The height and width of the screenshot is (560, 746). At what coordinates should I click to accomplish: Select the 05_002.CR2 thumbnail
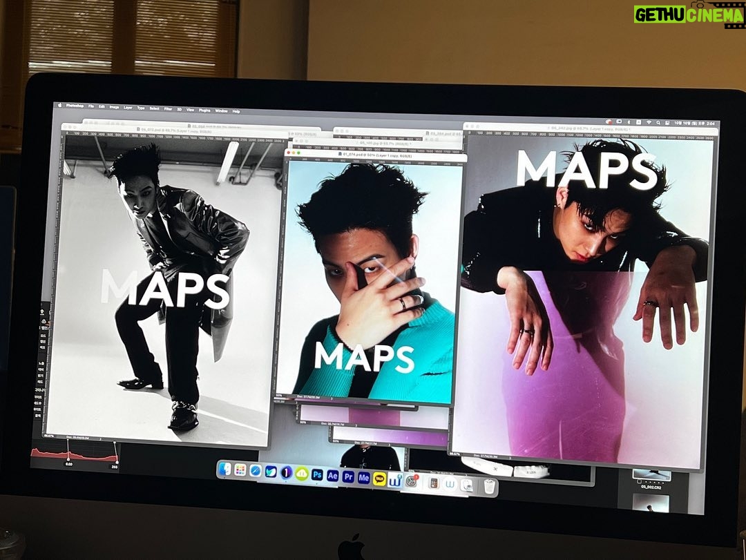651,477
